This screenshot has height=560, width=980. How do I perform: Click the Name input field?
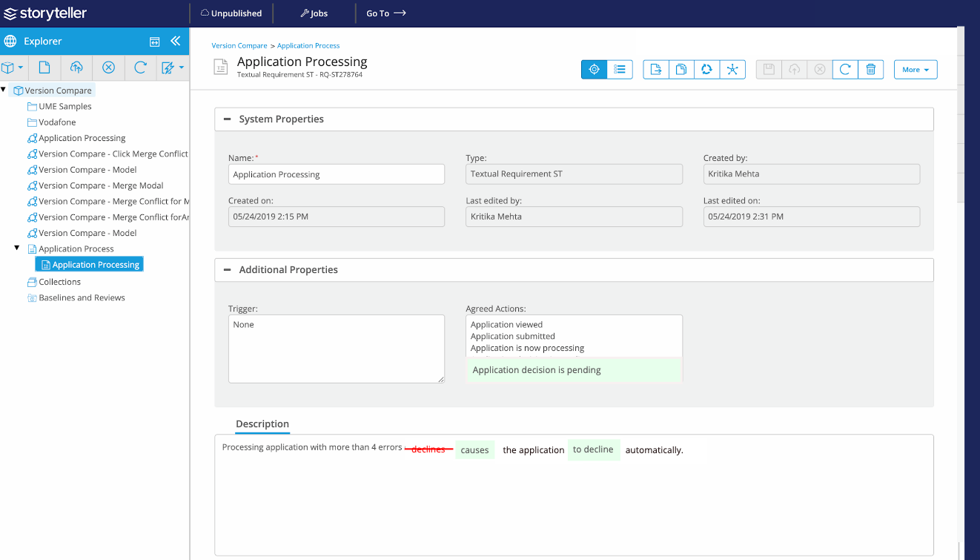337,174
